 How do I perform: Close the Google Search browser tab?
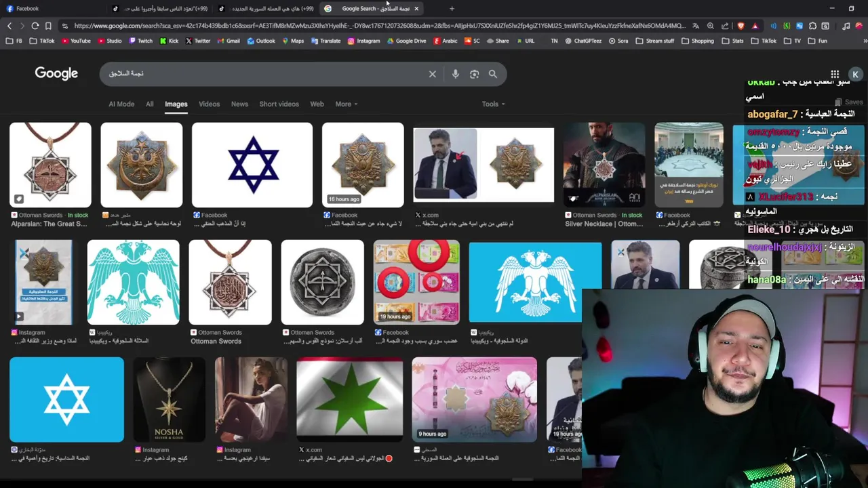[x=416, y=9]
